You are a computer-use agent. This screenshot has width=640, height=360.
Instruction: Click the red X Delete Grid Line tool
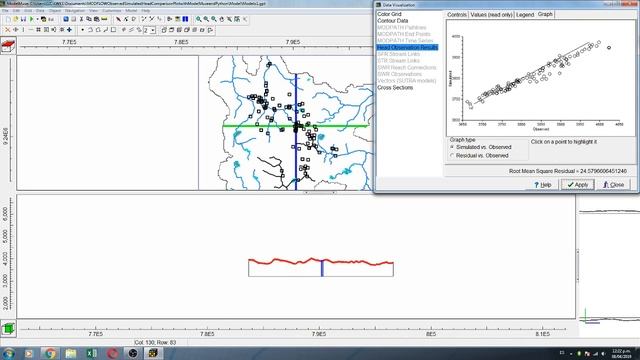tap(7, 30)
